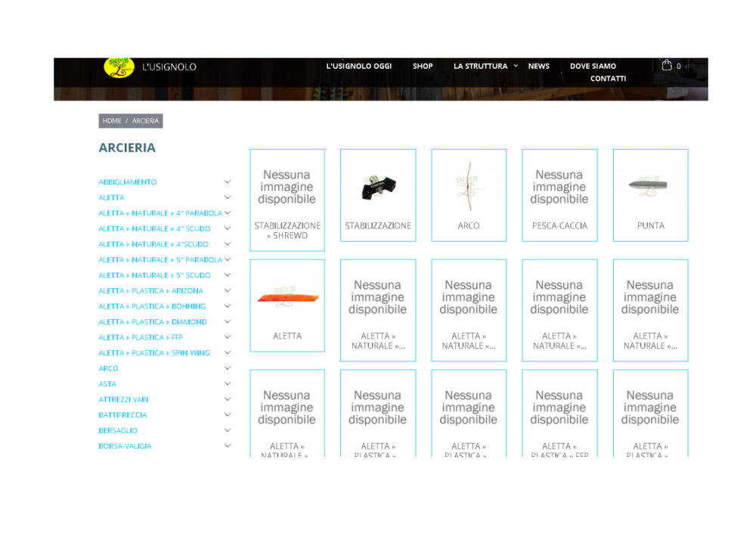
Task: Expand ALETTA » NATURALE » 5" SCUDO chevron
Action: coord(228,275)
